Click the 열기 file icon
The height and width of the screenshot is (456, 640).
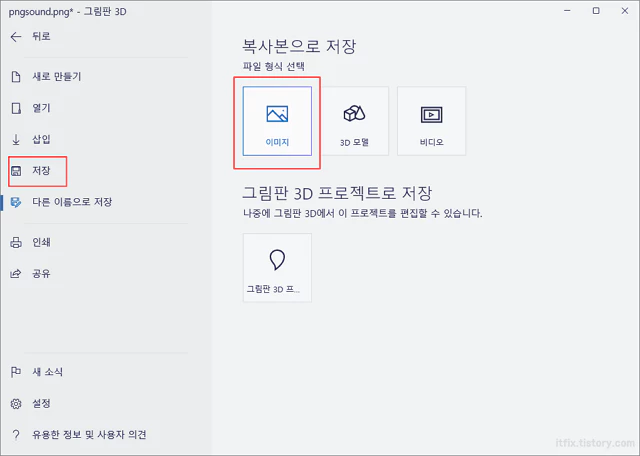[x=16, y=108]
